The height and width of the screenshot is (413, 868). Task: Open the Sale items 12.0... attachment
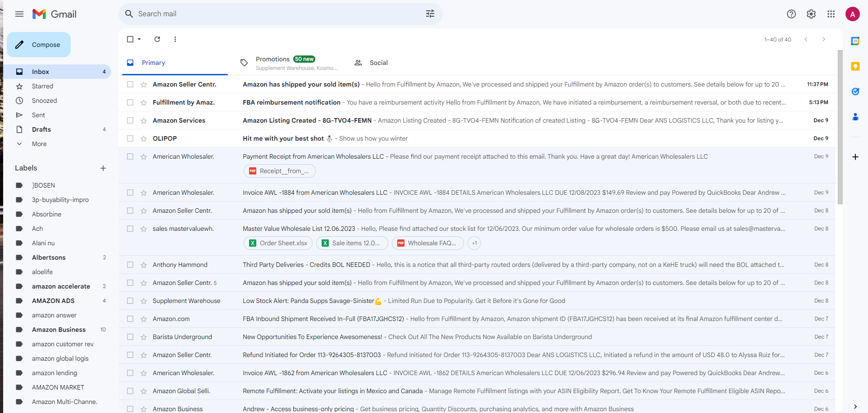point(352,243)
